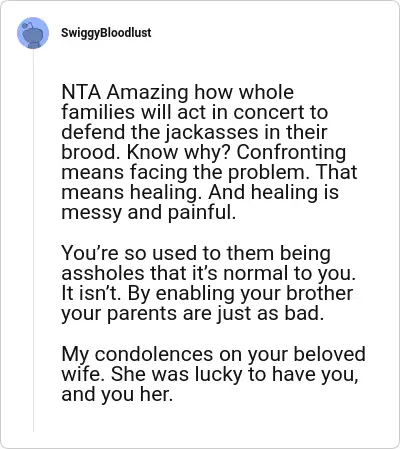The width and height of the screenshot is (400, 449).
Task: Click the word "enabling" in the comment
Action: click(x=195, y=293)
